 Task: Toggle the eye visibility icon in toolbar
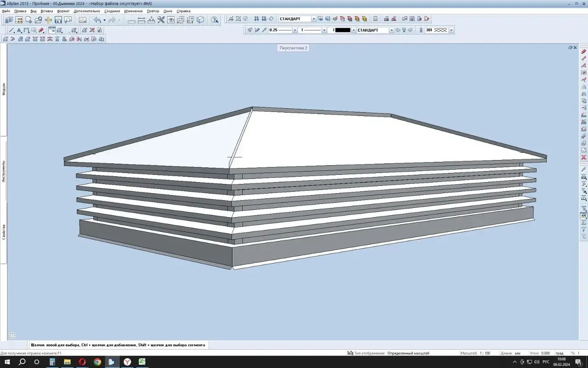[x=170, y=20]
